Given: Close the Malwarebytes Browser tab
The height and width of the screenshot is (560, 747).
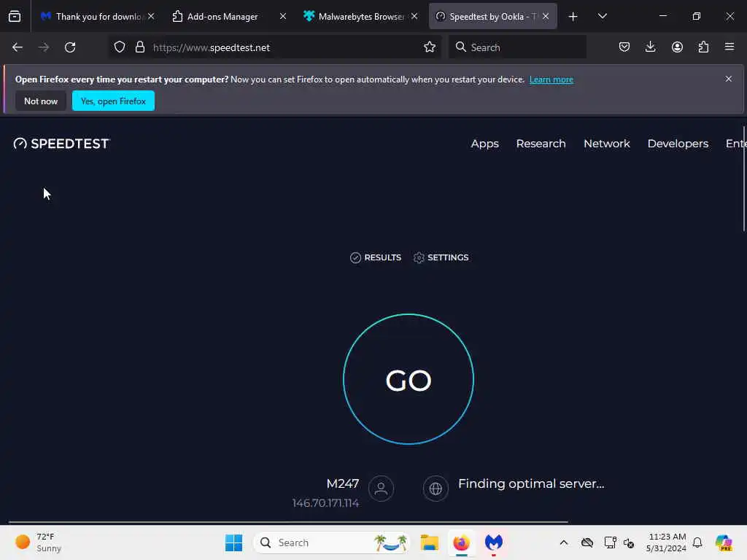Looking at the screenshot, I should 414,17.
